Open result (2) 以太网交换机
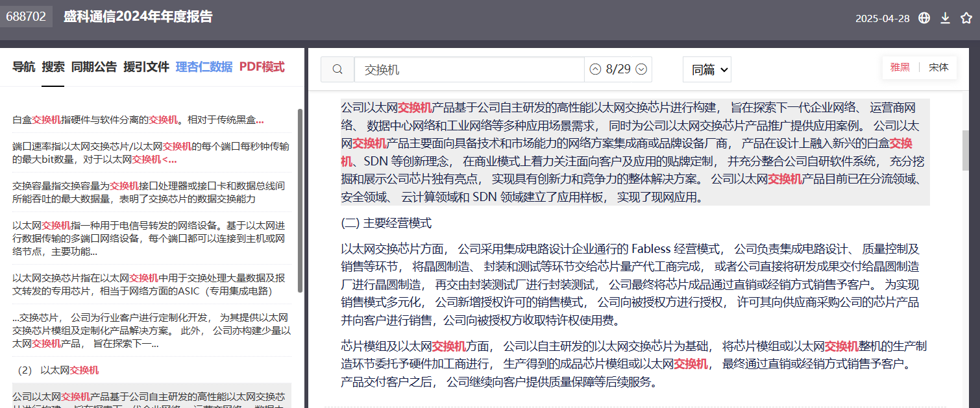This screenshot has width=980, height=408. (151, 370)
